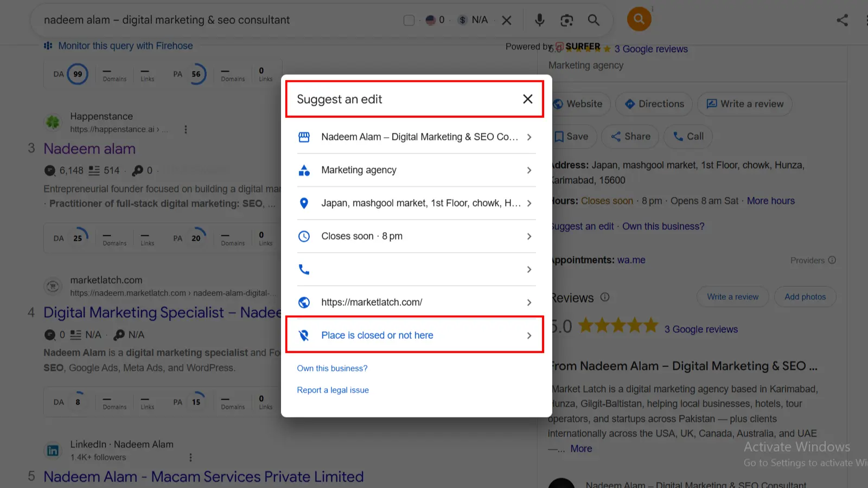Click the Add photos button
Image resolution: width=868 pixels, height=488 pixels.
pyautogui.click(x=805, y=297)
